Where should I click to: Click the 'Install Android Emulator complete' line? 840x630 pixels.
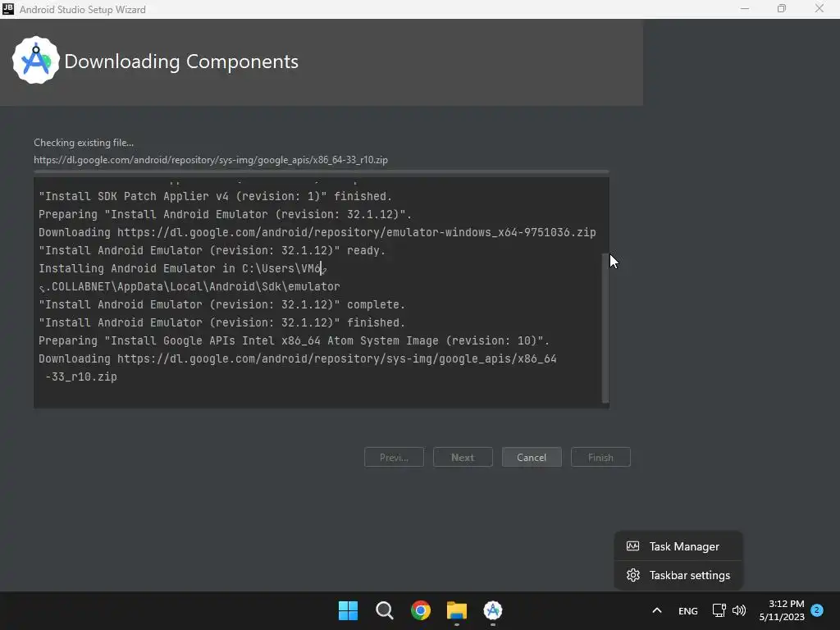coord(221,304)
